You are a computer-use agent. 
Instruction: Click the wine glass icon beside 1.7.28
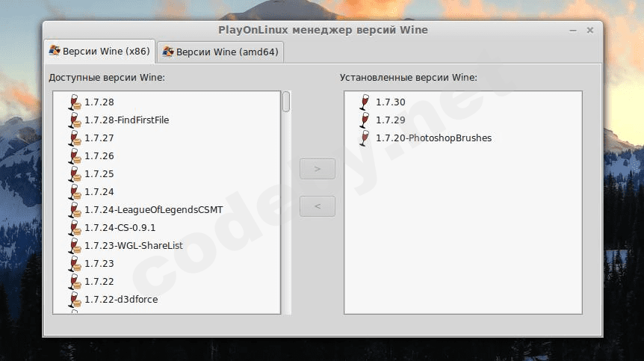(x=75, y=102)
